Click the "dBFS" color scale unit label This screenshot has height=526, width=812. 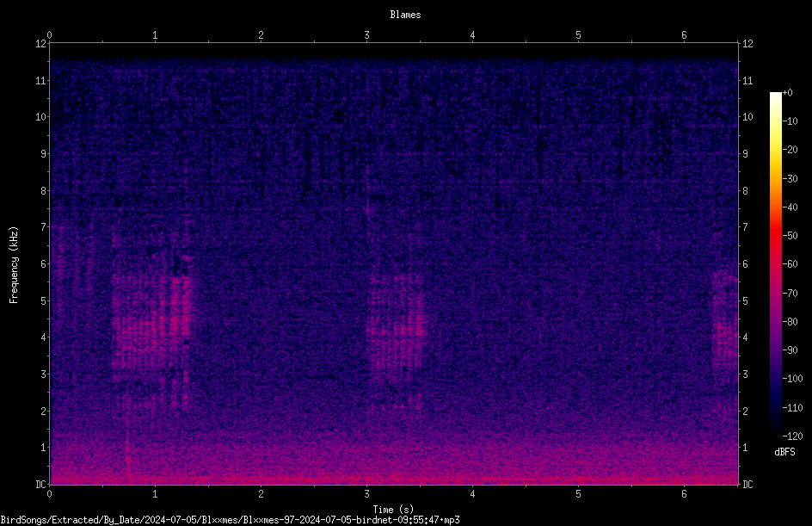point(784,452)
